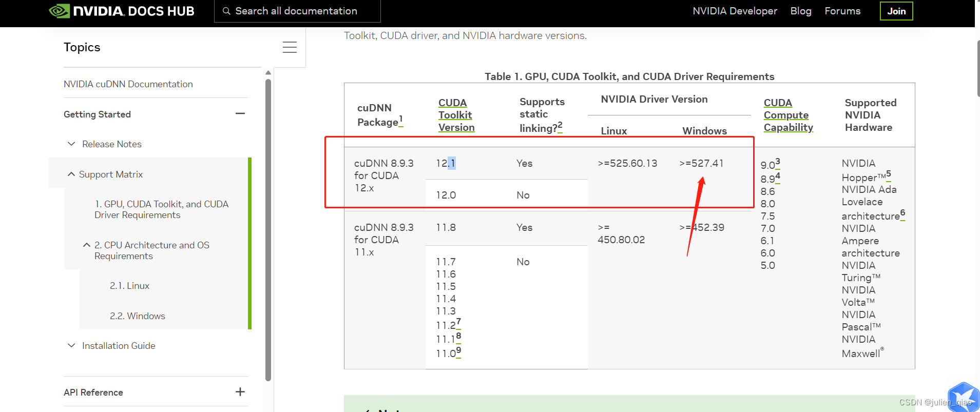Collapse Getting Started with minus icon

click(240, 113)
